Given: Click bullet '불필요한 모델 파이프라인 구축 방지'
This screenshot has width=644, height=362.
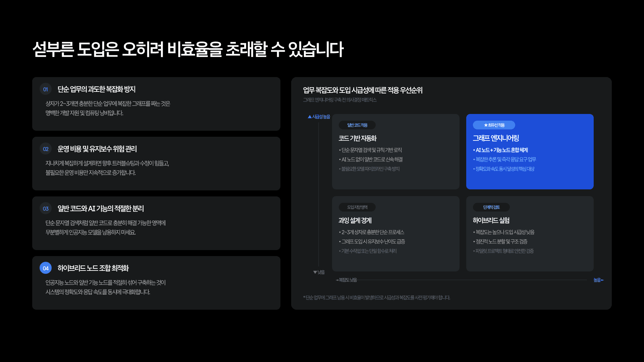Looking at the screenshot, I should pos(369,169).
